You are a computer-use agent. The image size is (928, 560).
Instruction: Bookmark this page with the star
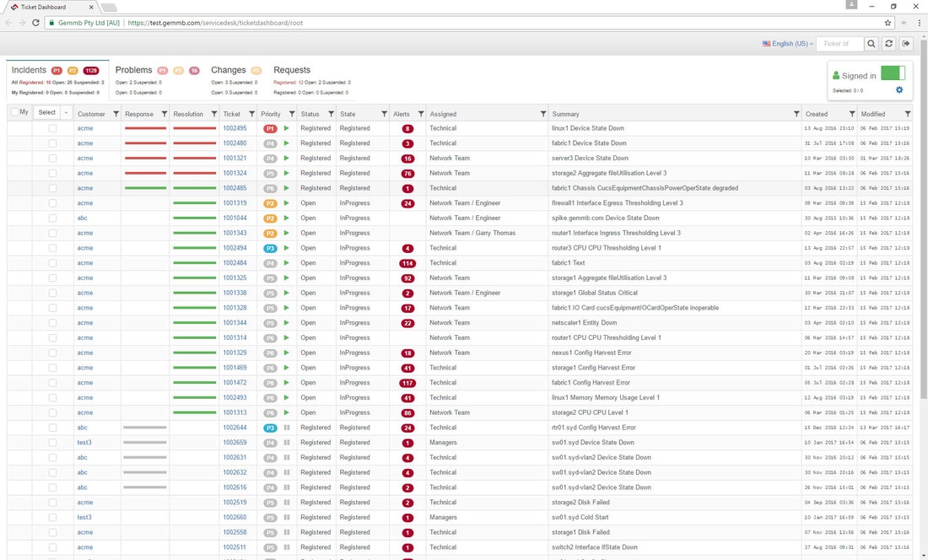(888, 23)
